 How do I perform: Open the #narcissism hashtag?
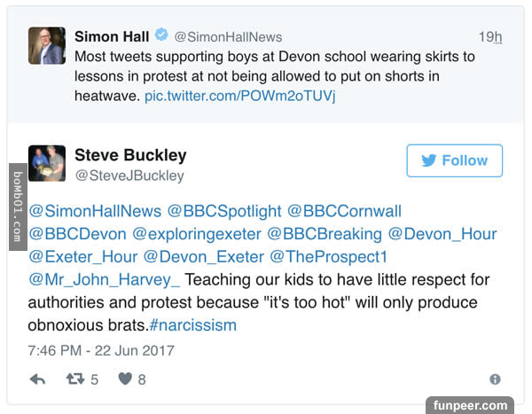coord(199,324)
